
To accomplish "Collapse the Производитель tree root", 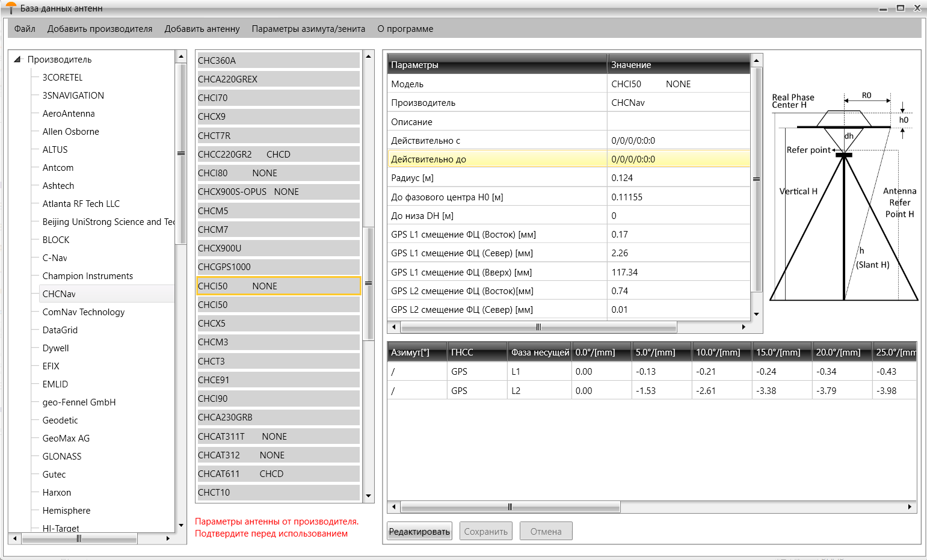I will tap(17, 59).
